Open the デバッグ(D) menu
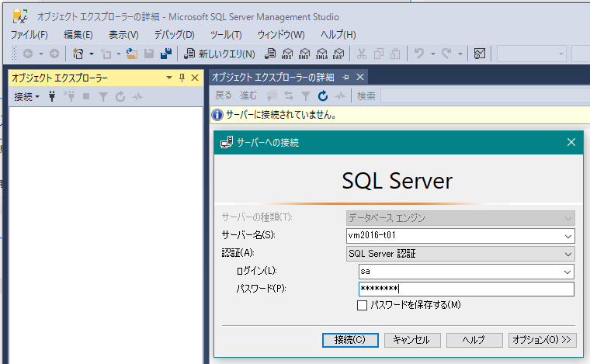590x364 pixels. (x=174, y=35)
